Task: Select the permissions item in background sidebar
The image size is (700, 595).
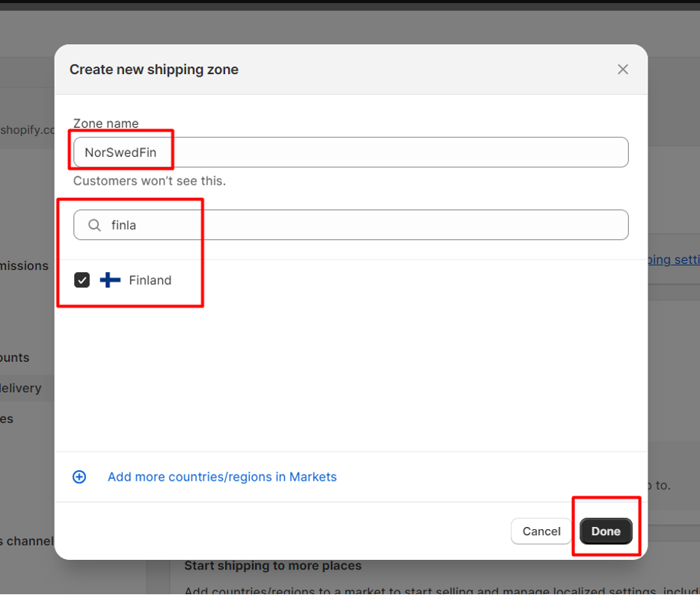Action: 24,265
